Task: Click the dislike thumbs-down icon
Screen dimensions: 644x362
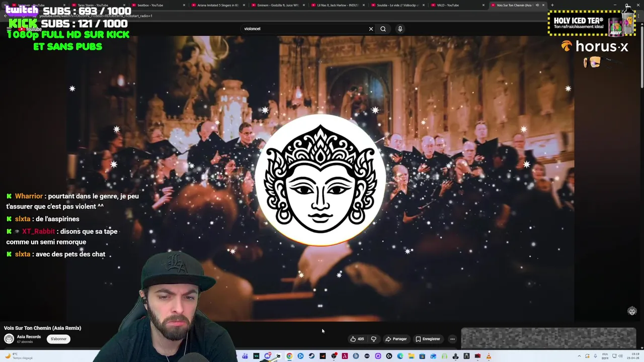Action: click(373, 339)
